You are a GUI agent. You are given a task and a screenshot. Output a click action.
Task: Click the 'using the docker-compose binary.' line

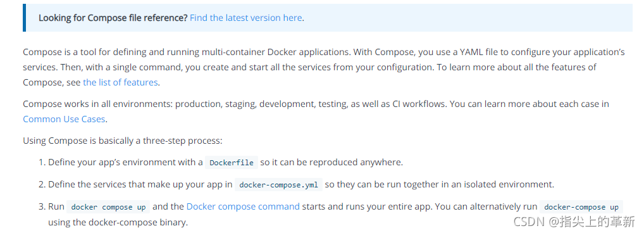click(x=118, y=223)
